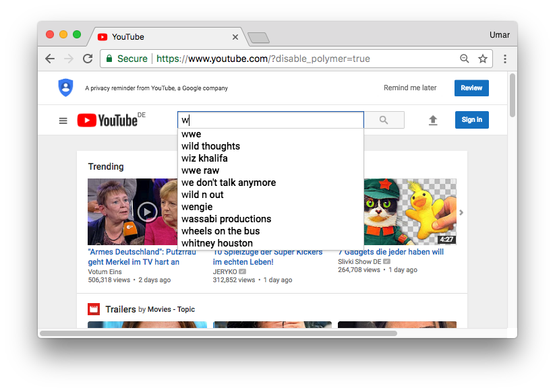
Task: Open the Votum Eins channel
Action: pos(105,272)
